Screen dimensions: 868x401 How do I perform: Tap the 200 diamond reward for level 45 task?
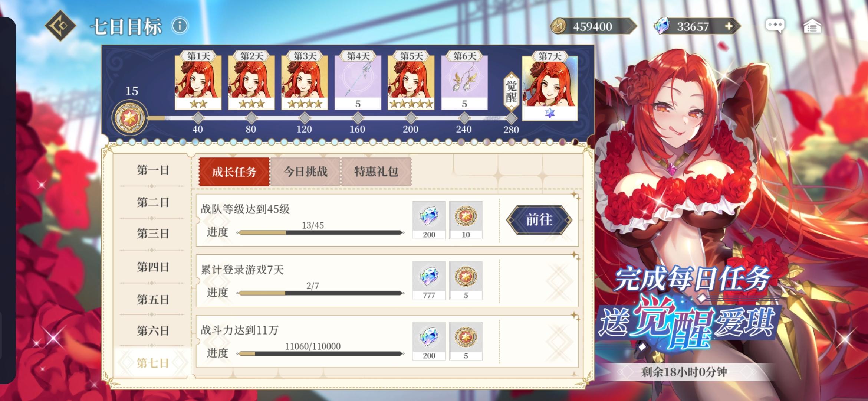(429, 220)
